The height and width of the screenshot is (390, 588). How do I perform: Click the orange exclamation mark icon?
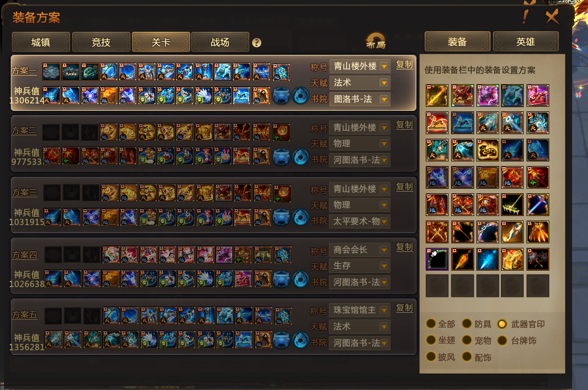(525, 16)
